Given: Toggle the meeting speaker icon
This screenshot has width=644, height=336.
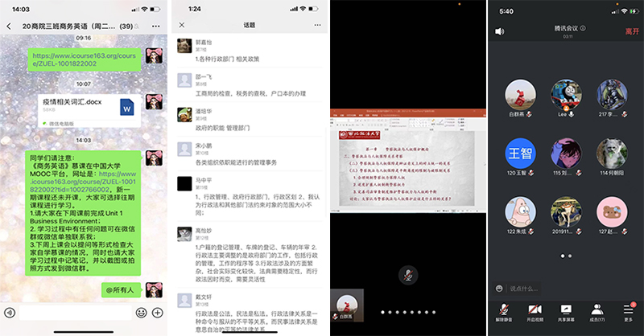Looking at the screenshot, I should point(500,31).
